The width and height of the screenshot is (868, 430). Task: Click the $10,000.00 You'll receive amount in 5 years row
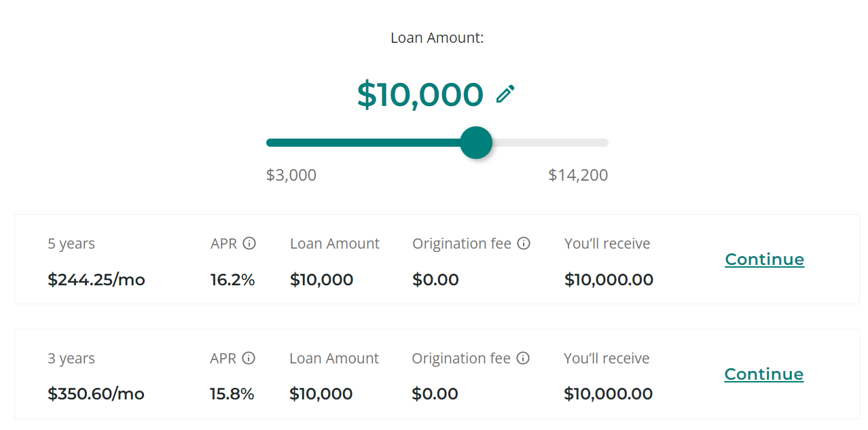click(609, 280)
